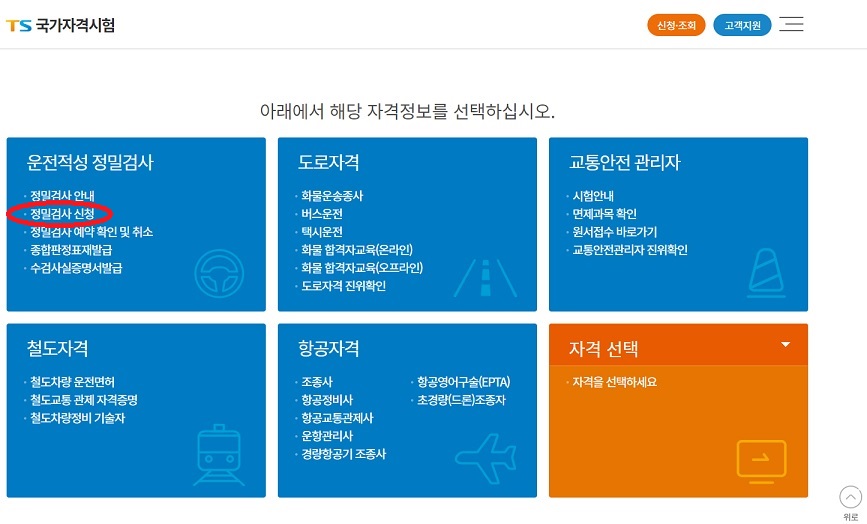Open 정밀검사 안내 link

62,196
